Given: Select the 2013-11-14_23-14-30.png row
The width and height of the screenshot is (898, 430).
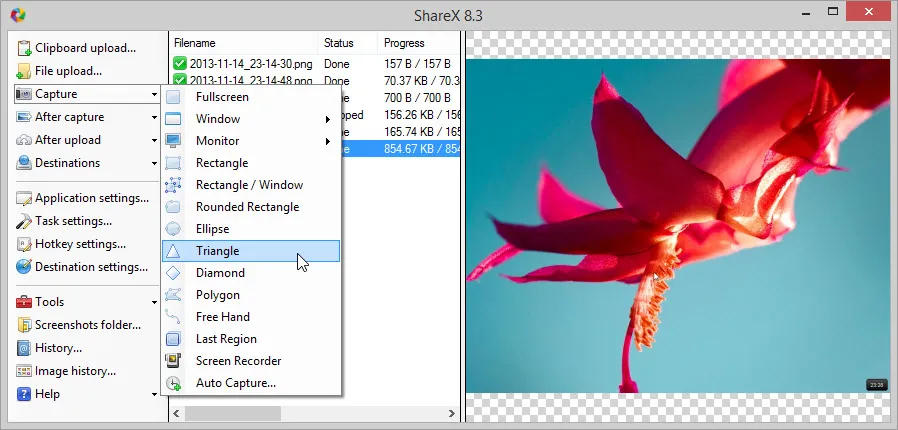Looking at the screenshot, I should pyautogui.click(x=315, y=64).
